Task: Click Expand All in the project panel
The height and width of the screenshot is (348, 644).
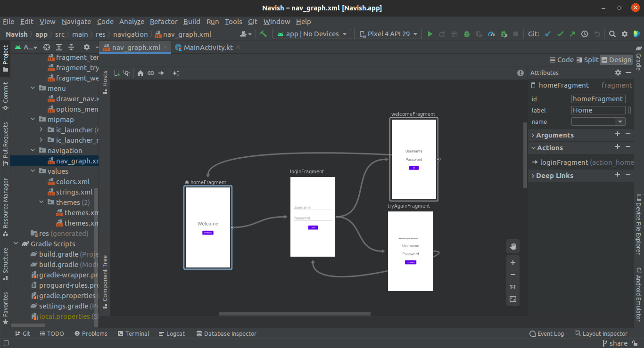Action: point(59,47)
